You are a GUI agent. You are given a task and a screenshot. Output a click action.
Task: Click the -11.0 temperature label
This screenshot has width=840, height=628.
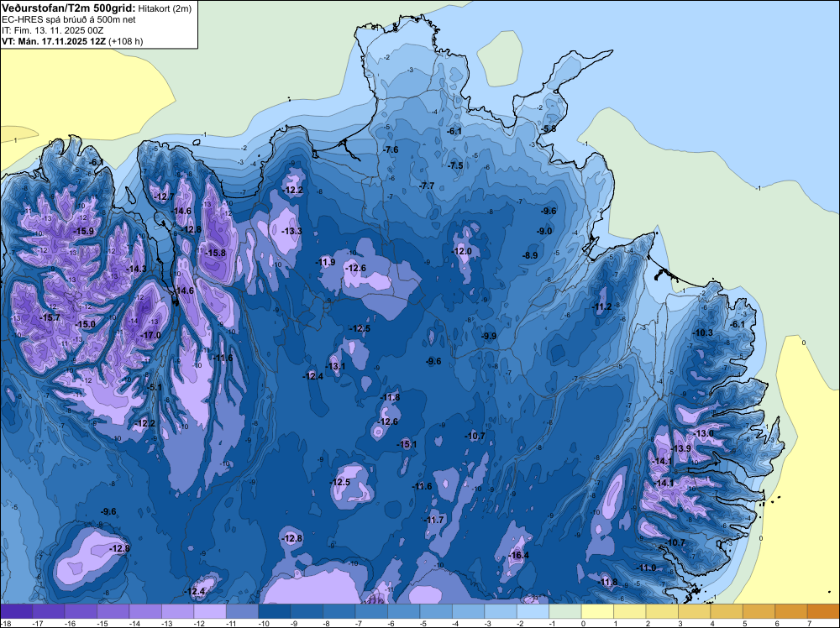point(646,568)
